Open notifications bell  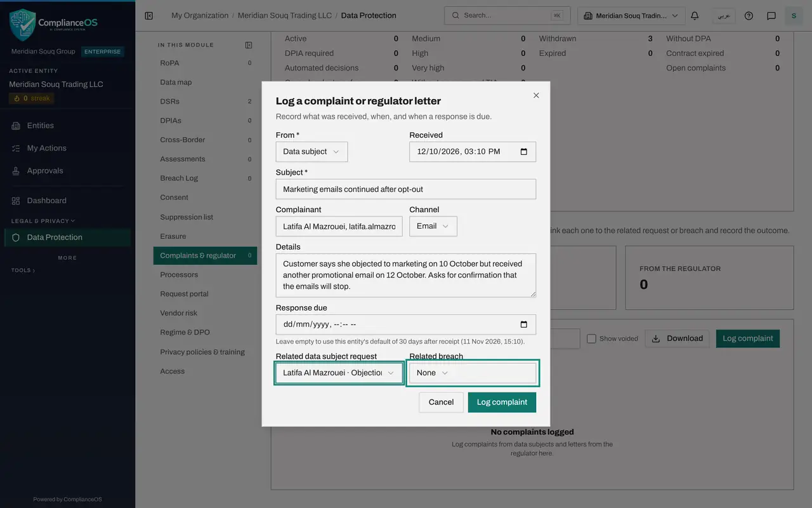point(695,16)
